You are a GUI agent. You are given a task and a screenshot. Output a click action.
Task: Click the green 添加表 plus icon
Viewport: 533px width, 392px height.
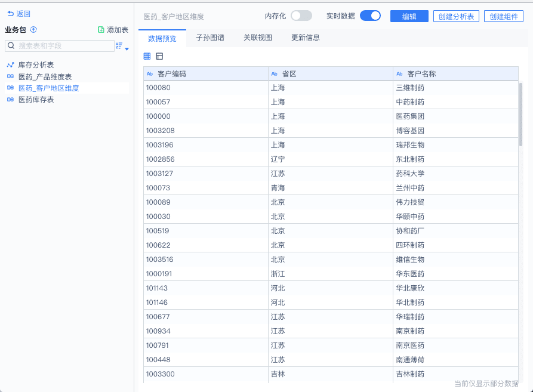point(101,30)
